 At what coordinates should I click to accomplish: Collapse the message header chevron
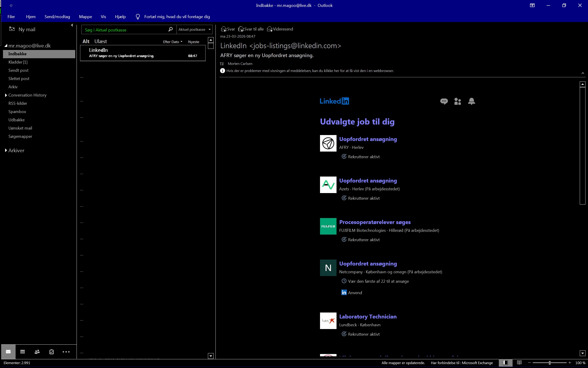pos(583,73)
